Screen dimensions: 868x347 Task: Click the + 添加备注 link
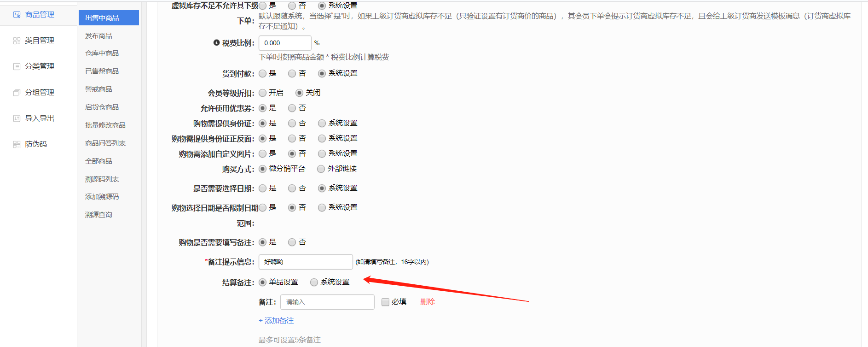click(276, 321)
